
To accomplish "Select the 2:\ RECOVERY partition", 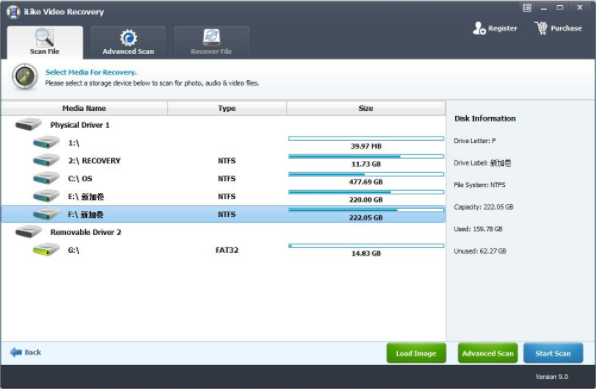I will [x=223, y=161].
